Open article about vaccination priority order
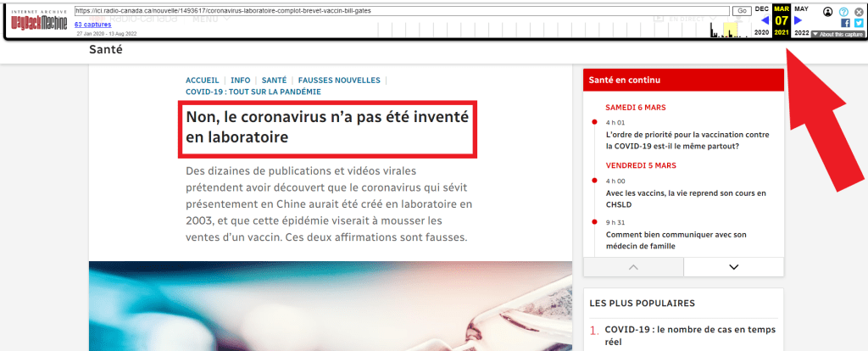868x351 pixels. click(x=687, y=140)
